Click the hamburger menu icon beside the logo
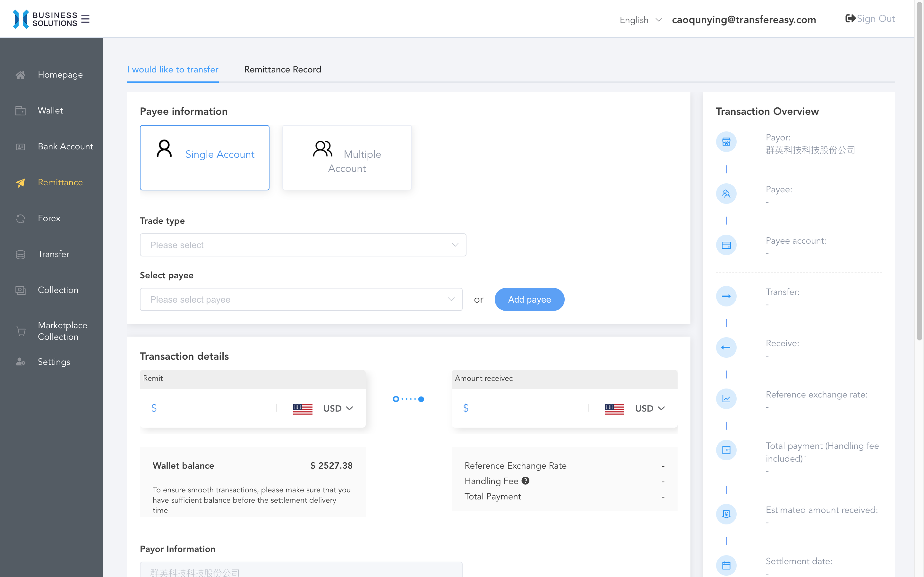This screenshot has height=577, width=924. pyautogui.click(x=85, y=19)
